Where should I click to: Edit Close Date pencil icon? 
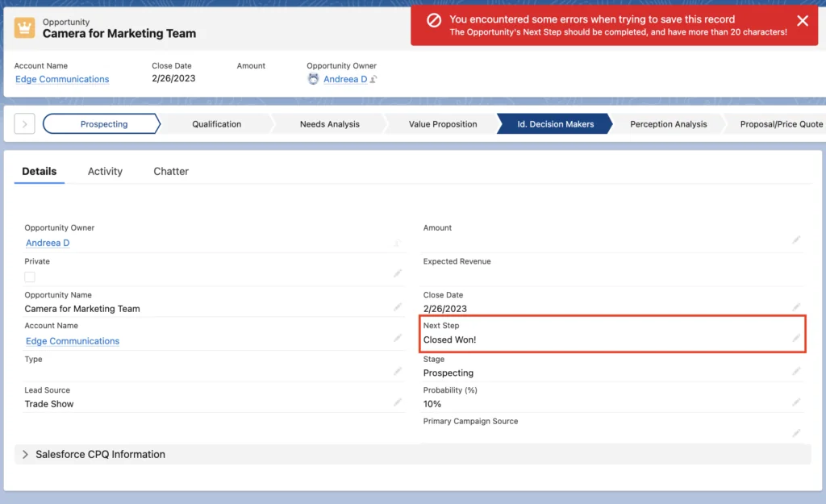pyautogui.click(x=796, y=306)
